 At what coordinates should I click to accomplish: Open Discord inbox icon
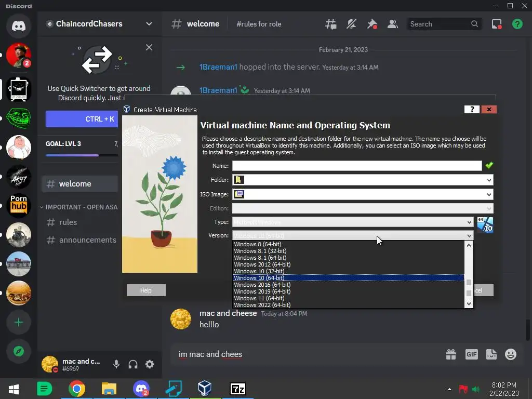click(497, 24)
